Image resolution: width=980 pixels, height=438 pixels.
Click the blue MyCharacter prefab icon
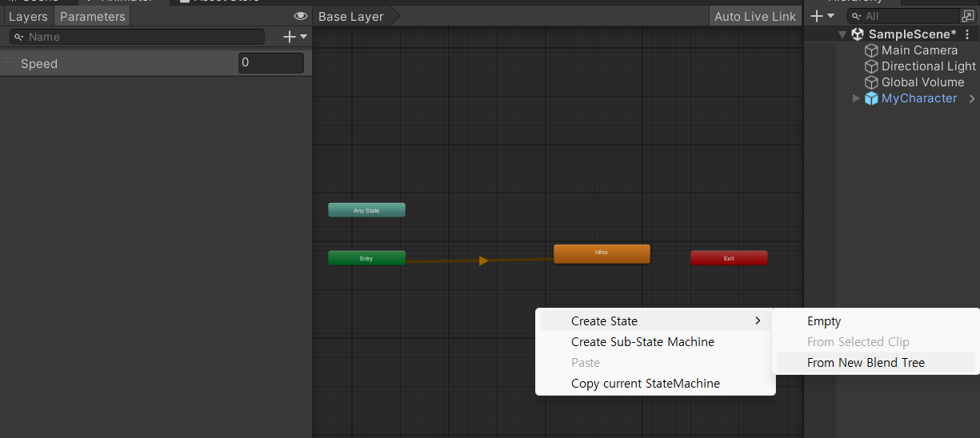[x=872, y=98]
